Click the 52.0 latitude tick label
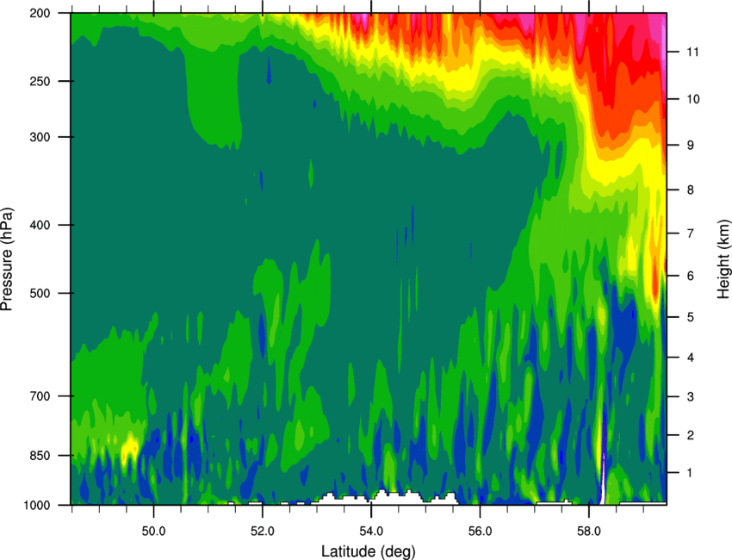The image size is (732, 560). coord(263,532)
